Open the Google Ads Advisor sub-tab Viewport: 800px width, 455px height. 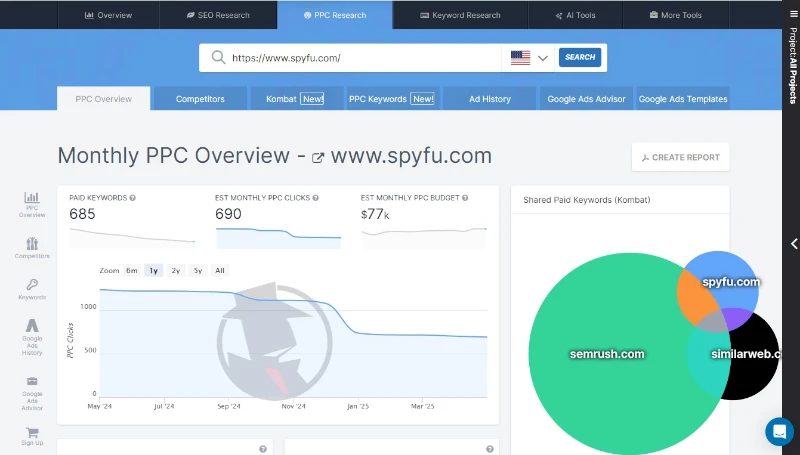586,98
